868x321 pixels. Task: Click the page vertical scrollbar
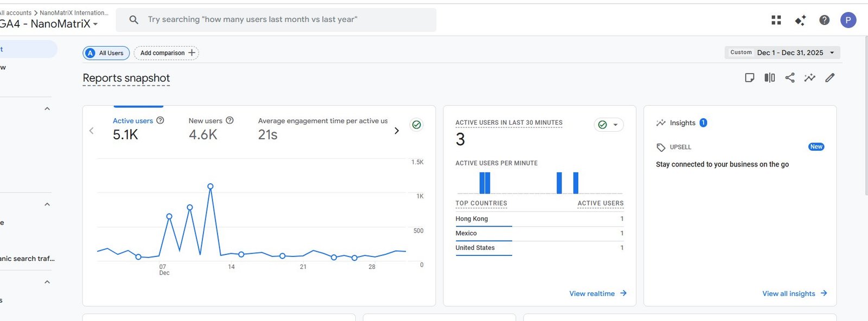[x=865, y=117]
